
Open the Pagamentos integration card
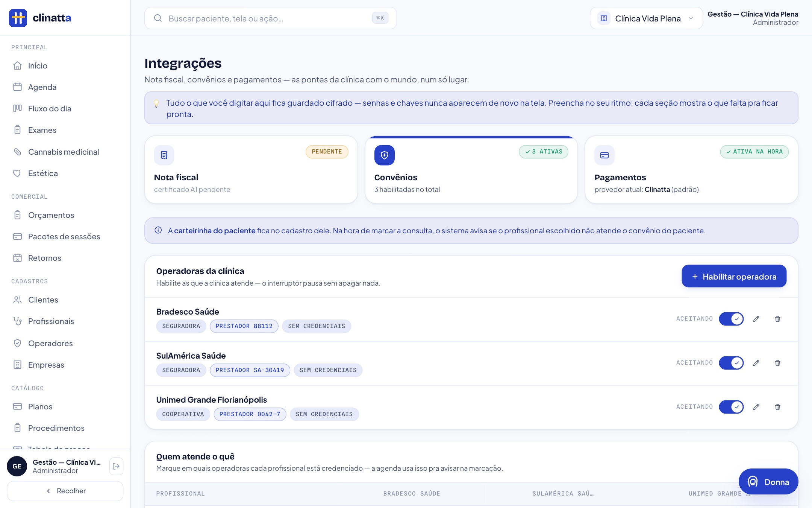691,170
